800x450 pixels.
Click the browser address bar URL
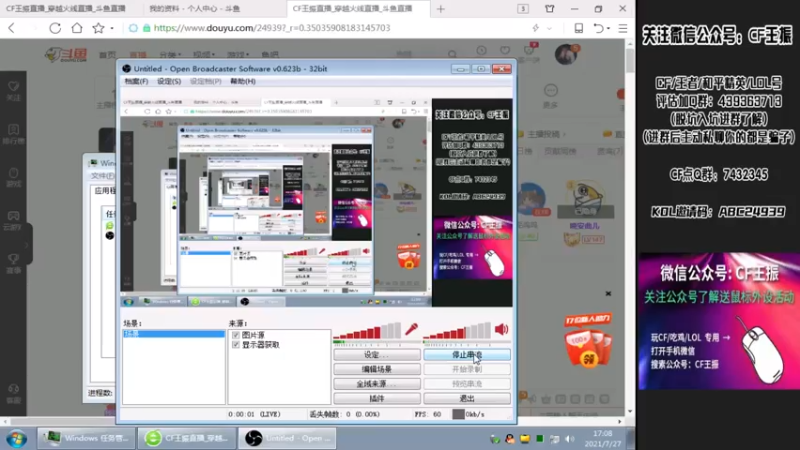coord(272,28)
